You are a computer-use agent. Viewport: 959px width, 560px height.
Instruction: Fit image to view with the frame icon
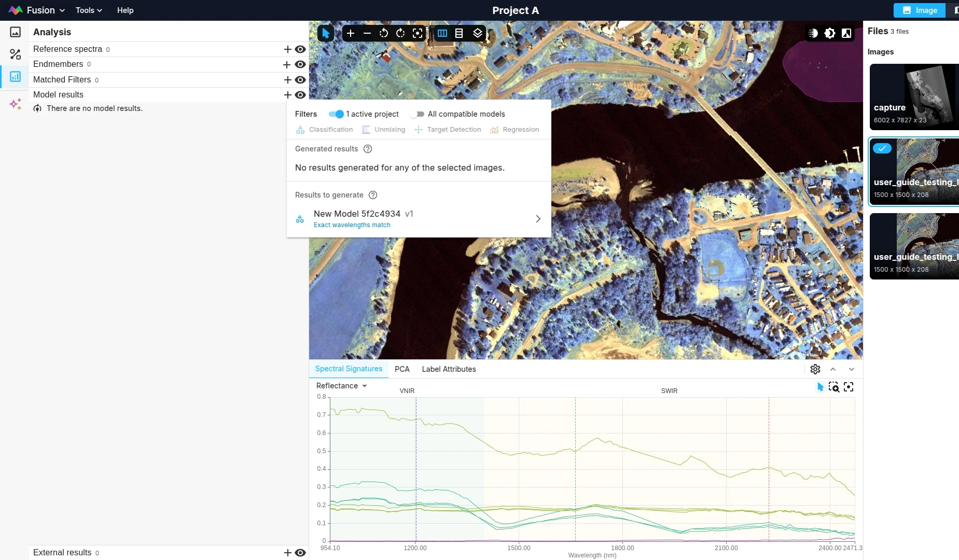pyautogui.click(x=418, y=34)
